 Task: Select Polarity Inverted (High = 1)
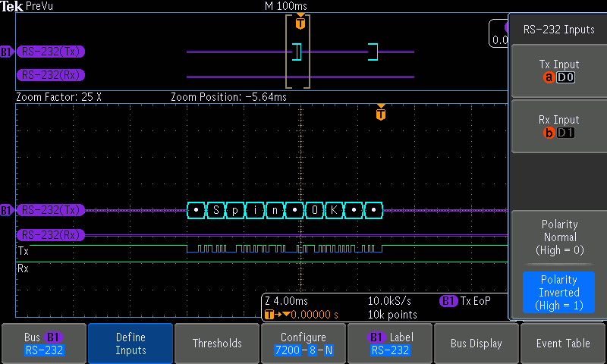(x=559, y=292)
